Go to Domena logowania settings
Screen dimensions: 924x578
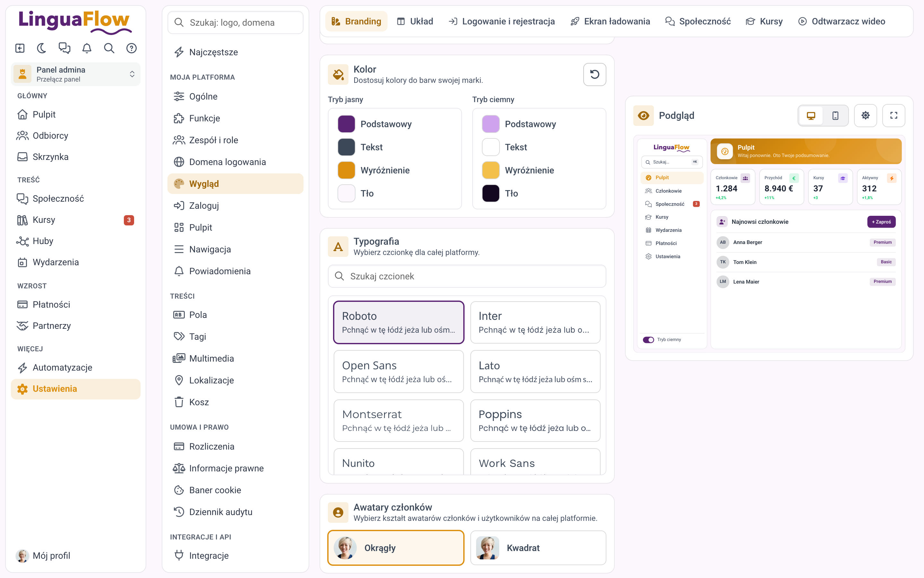pos(235,162)
